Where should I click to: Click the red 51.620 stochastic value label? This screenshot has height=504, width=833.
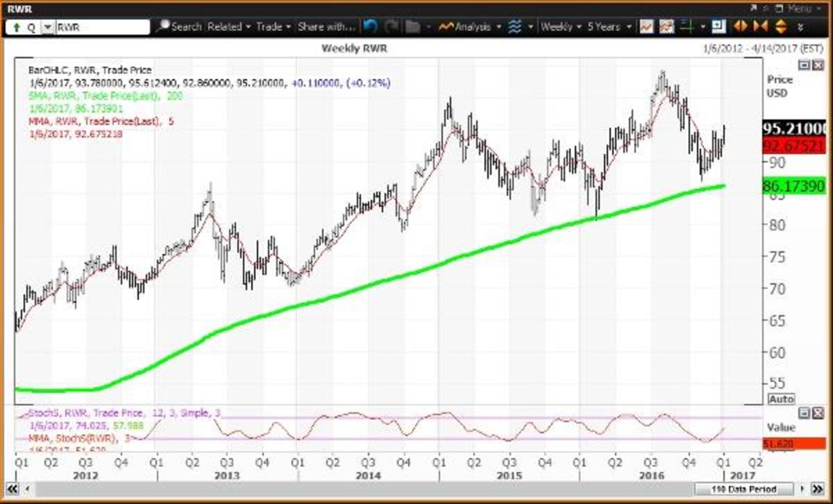click(793, 444)
